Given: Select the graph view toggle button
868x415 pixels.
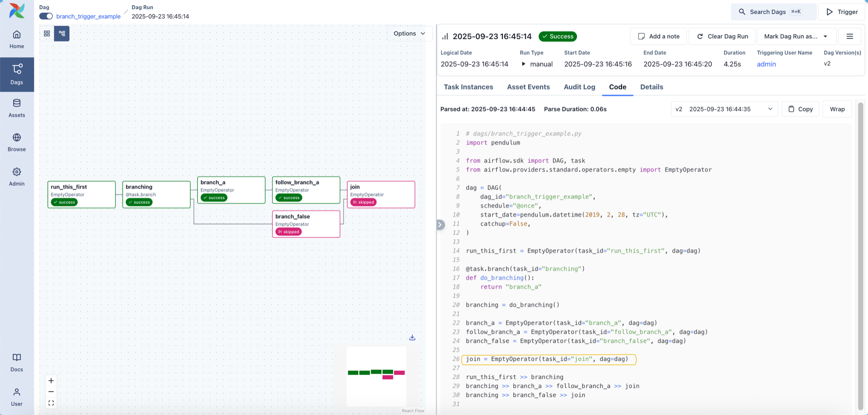Looking at the screenshot, I should click(x=62, y=33).
